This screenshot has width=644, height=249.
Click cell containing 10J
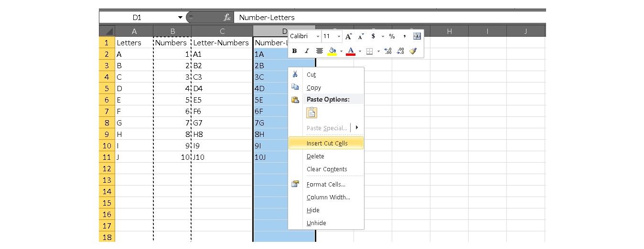point(271,157)
